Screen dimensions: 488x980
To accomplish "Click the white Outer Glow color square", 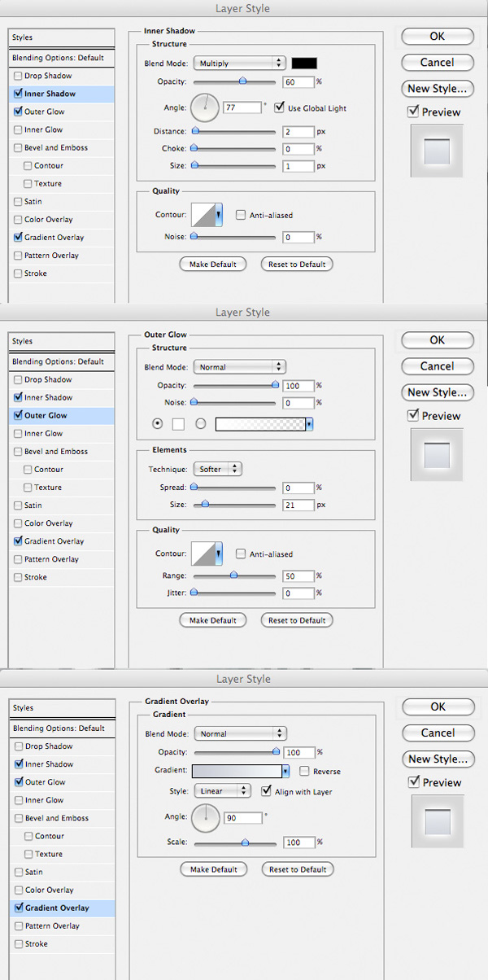I will 178,424.
